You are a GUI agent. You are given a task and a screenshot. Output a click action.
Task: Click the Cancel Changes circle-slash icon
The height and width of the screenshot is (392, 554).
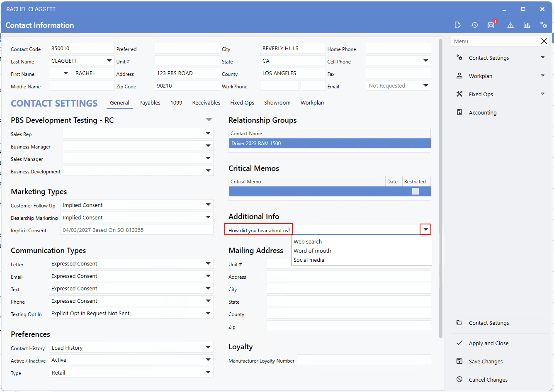pyautogui.click(x=459, y=380)
